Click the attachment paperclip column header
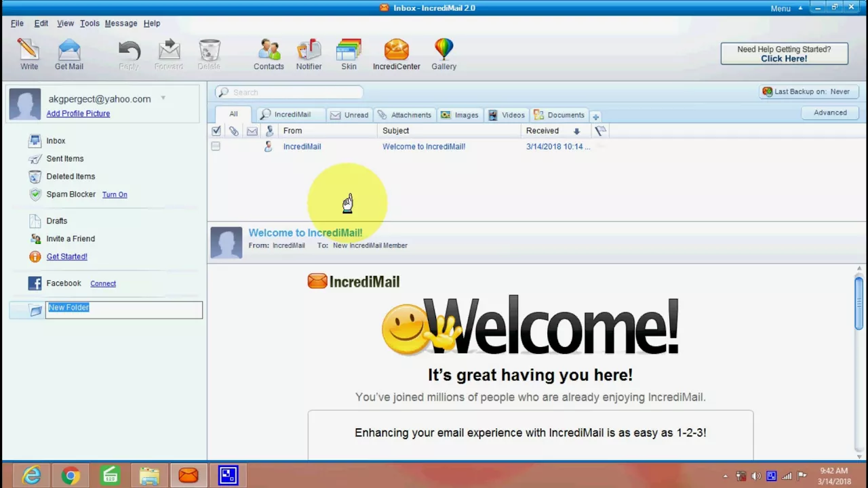This screenshot has height=488, width=868. (234, 131)
